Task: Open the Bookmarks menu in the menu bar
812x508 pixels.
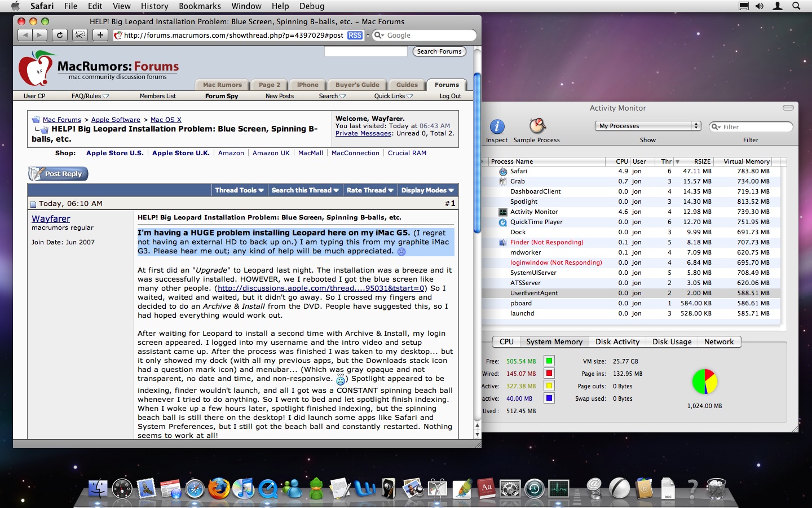Action: tap(200, 6)
